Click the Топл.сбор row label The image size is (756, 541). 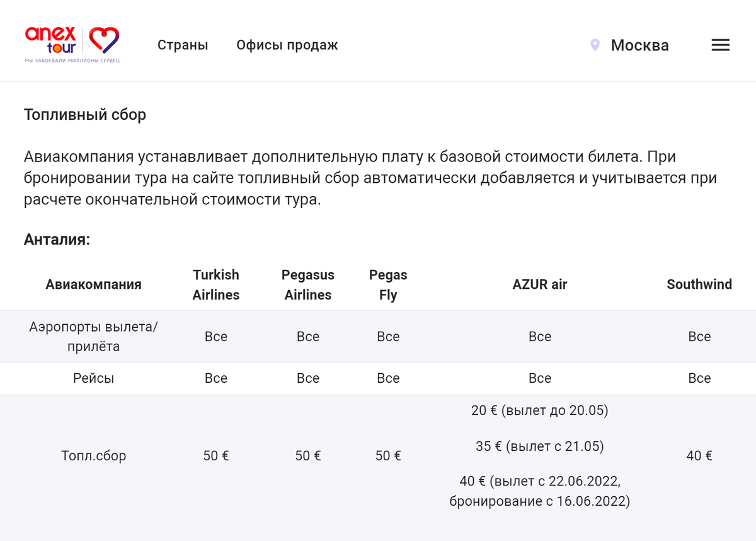click(93, 455)
